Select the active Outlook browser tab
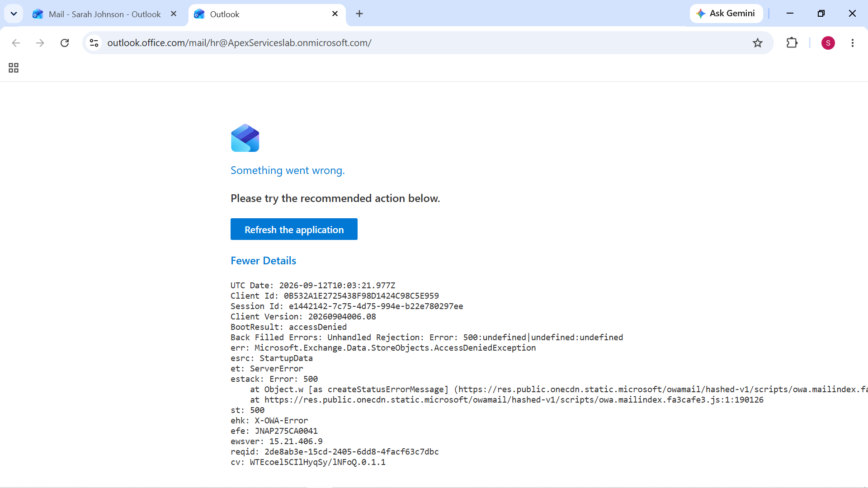 click(267, 14)
